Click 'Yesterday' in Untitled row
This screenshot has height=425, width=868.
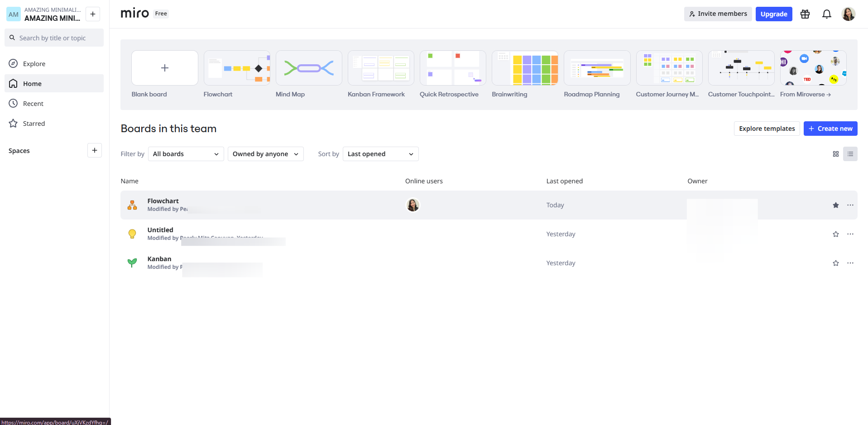pos(561,234)
